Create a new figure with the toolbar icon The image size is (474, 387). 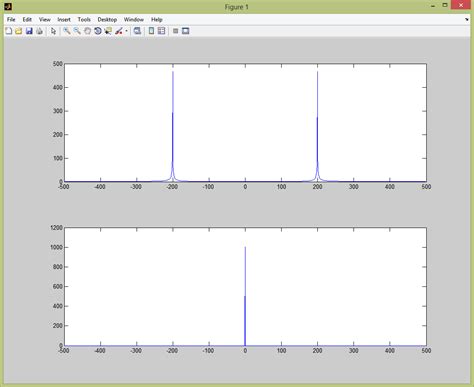9,31
